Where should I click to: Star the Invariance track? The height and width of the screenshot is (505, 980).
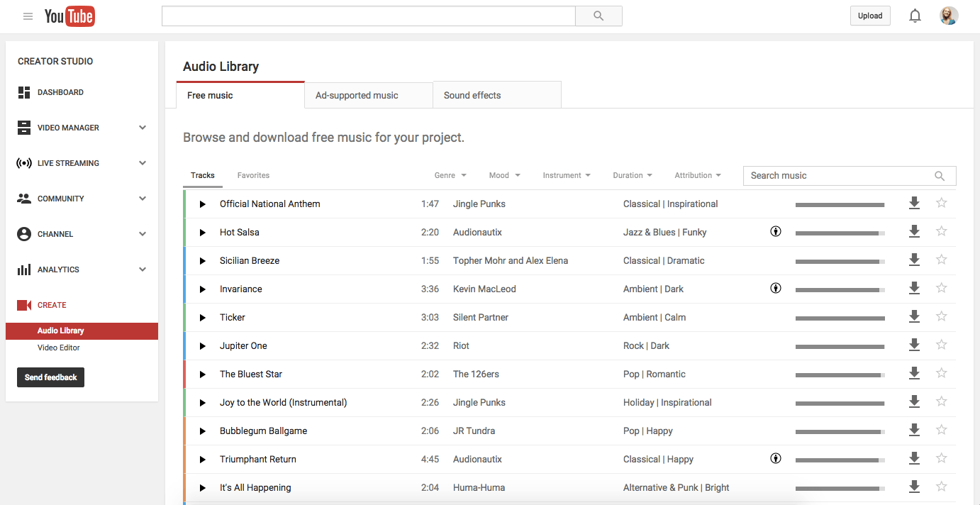(942, 288)
